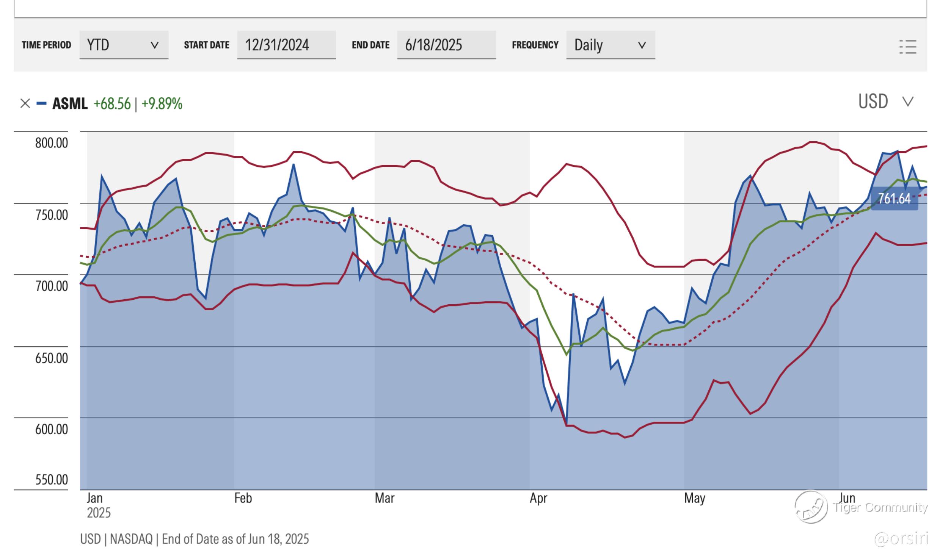Image resolution: width=948 pixels, height=560 pixels.
Task: Open the Frequency Daily dropdown
Action: (610, 45)
